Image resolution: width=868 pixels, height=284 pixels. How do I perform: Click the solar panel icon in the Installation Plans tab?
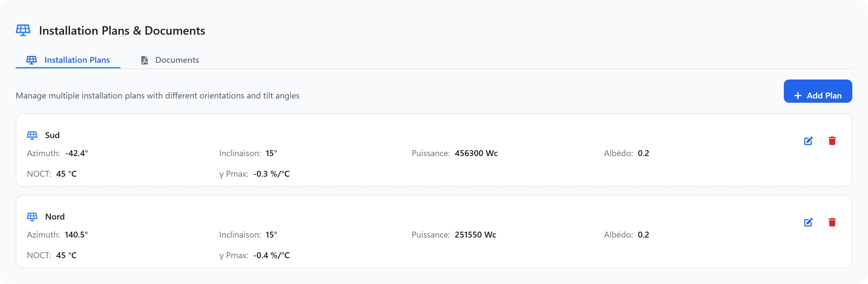(x=32, y=60)
